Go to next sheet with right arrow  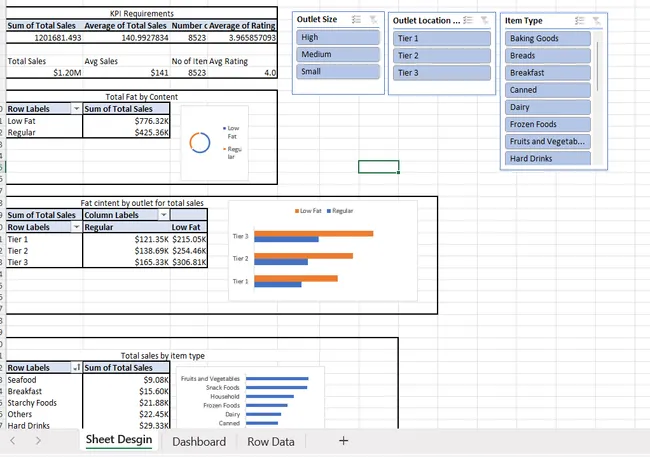point(38,441)
